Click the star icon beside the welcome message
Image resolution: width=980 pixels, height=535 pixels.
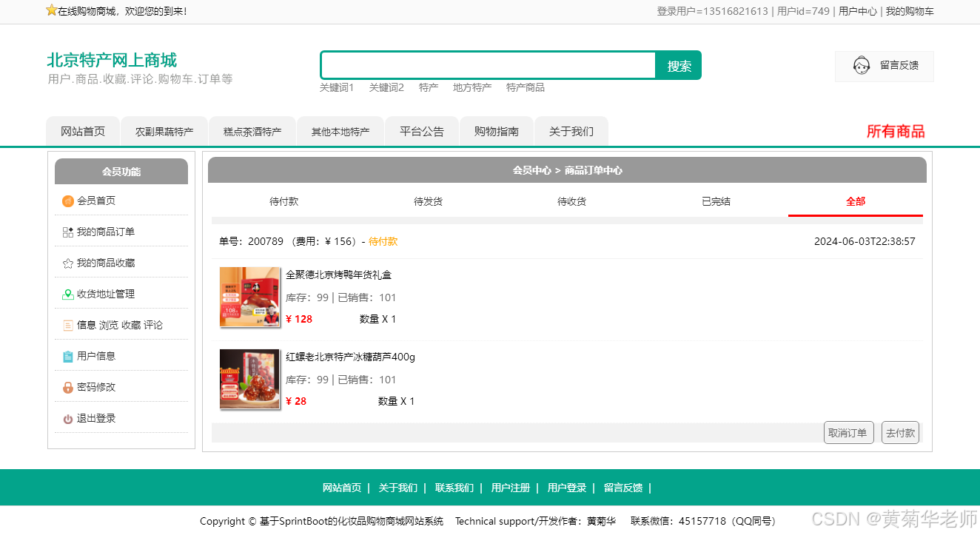(51, 10)
